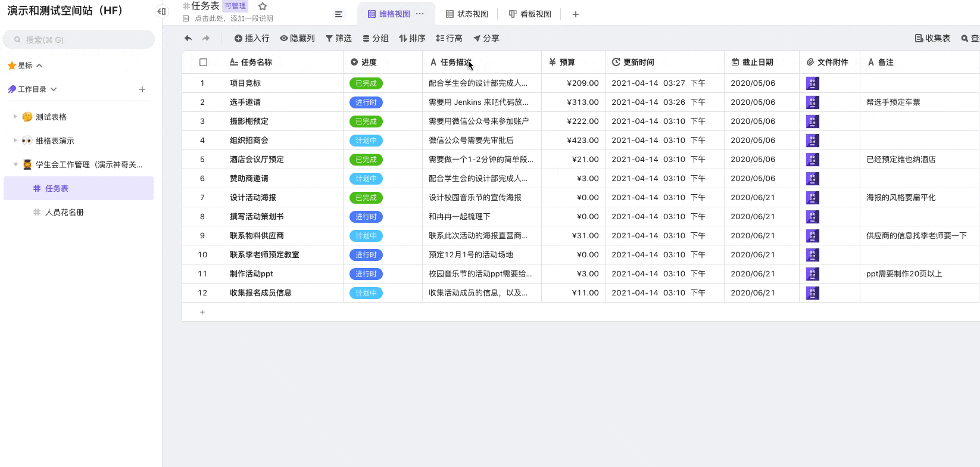Switch to 看板视图 tab
980x467 pixels.
pos(530,14)
